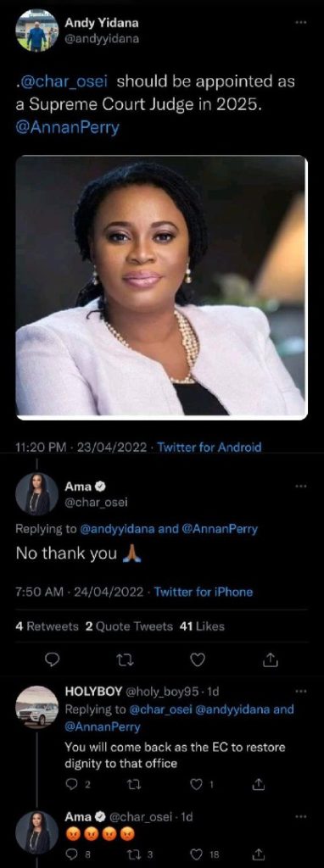Like Ama's angry emoji reply

click(197, 854)
